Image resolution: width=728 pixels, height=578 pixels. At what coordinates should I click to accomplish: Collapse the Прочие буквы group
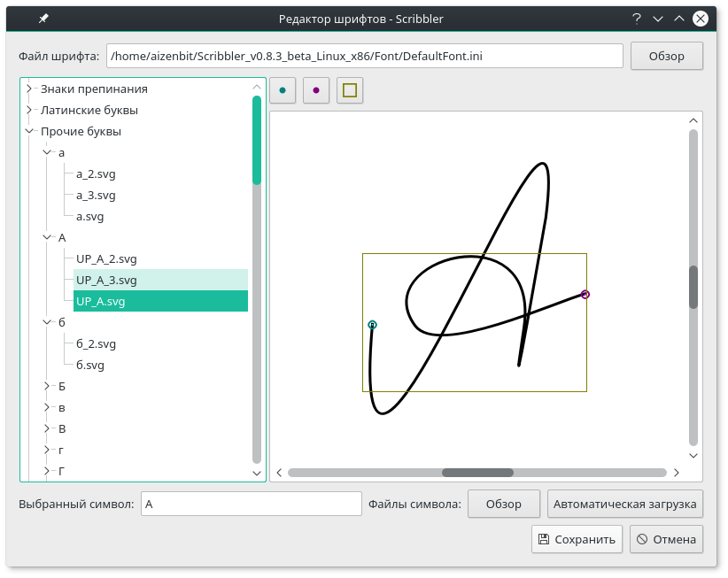[x=29, y=131]
